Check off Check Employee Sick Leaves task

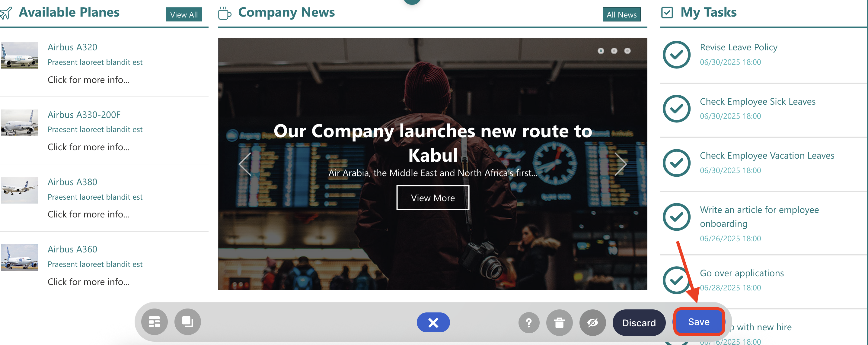[x=677, y=108]
